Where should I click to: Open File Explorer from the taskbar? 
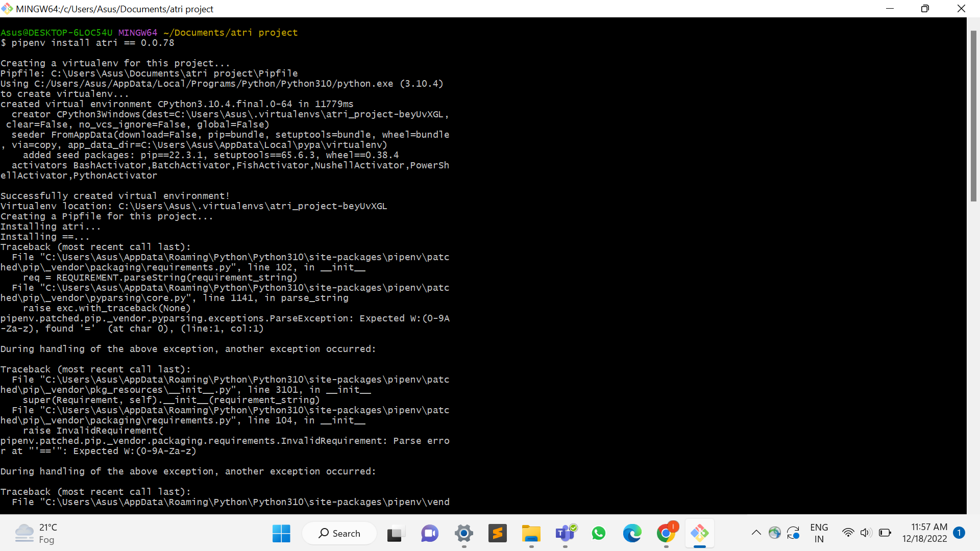tap(531, 533)
